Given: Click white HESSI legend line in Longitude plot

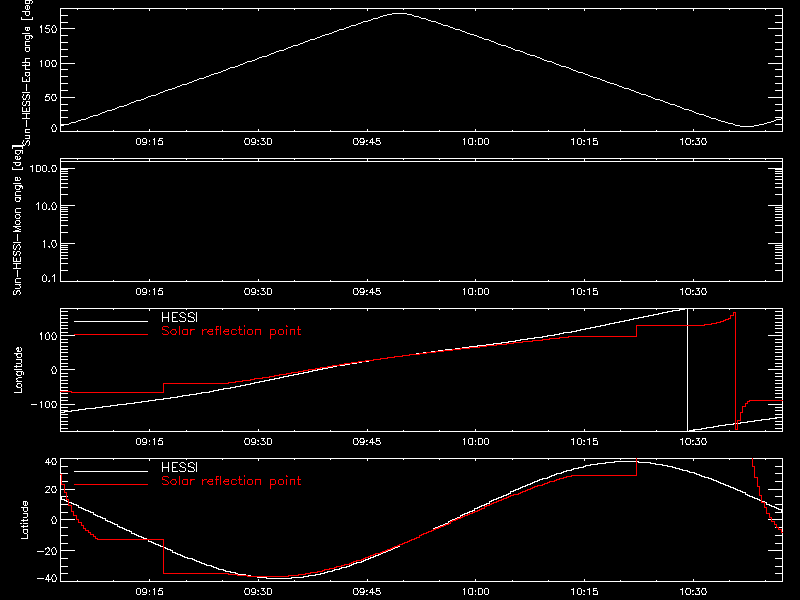Looking at the screenshot, I should click(111, 321).
